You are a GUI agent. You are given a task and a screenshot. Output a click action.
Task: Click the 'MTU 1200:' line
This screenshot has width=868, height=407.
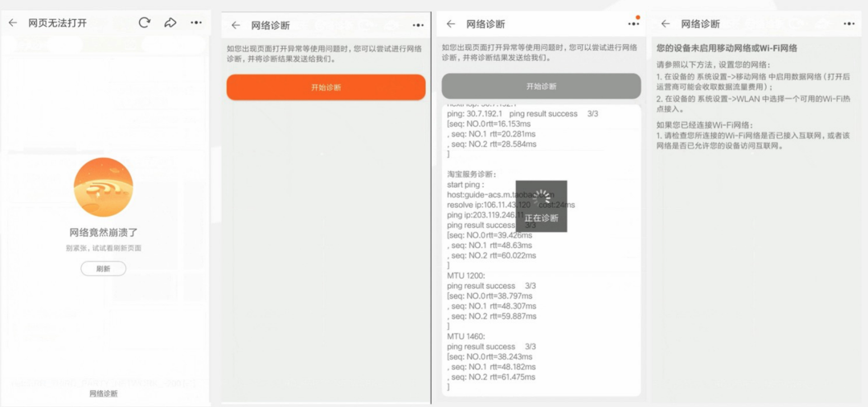click(x=466, y=275)
